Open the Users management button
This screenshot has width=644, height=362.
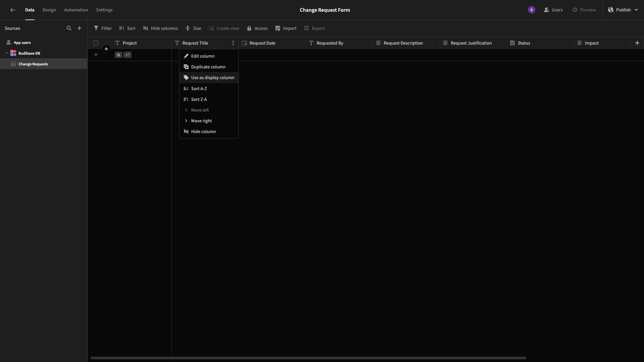[x=553, y=10]
